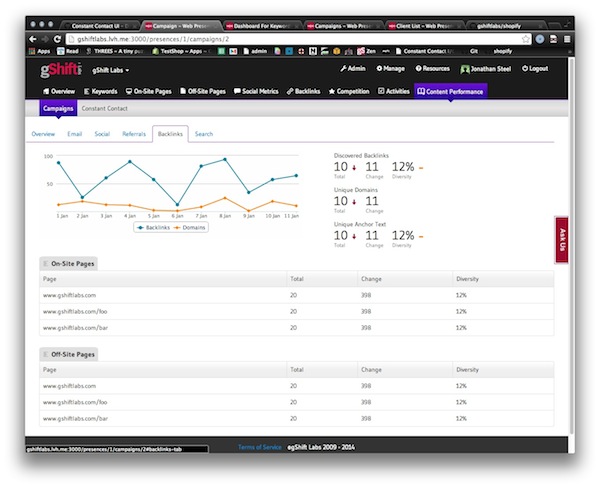Go back with the browser back arrow

33,39
